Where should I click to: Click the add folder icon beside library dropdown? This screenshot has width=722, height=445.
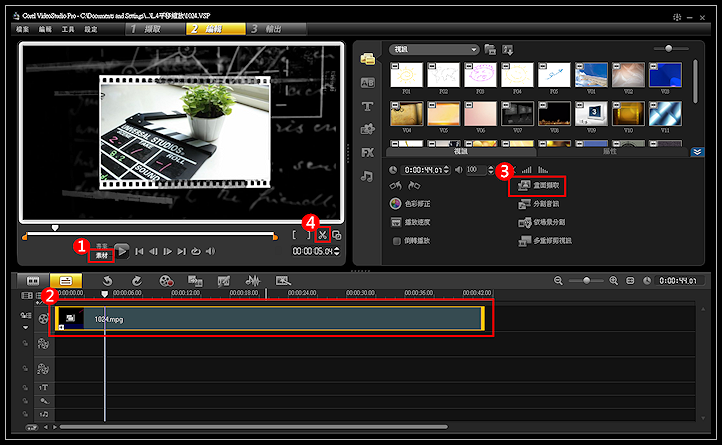click(490, 49)
